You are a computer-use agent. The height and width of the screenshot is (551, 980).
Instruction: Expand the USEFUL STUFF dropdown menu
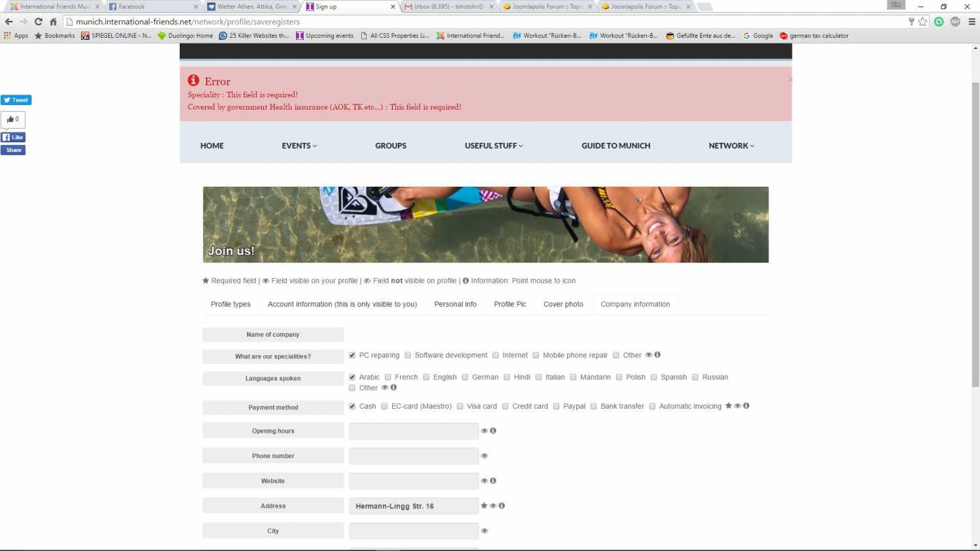[x=493, y=146]
